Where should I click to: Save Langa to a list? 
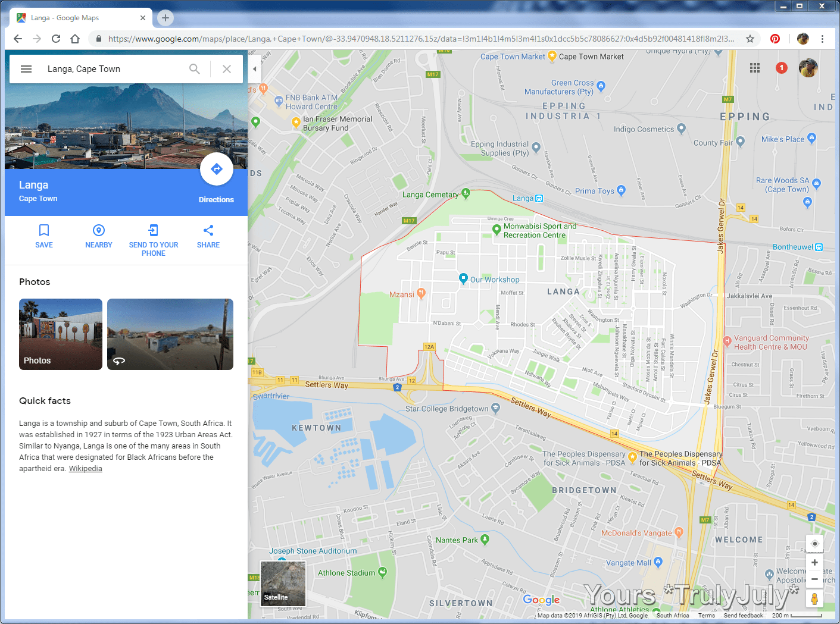43,236
